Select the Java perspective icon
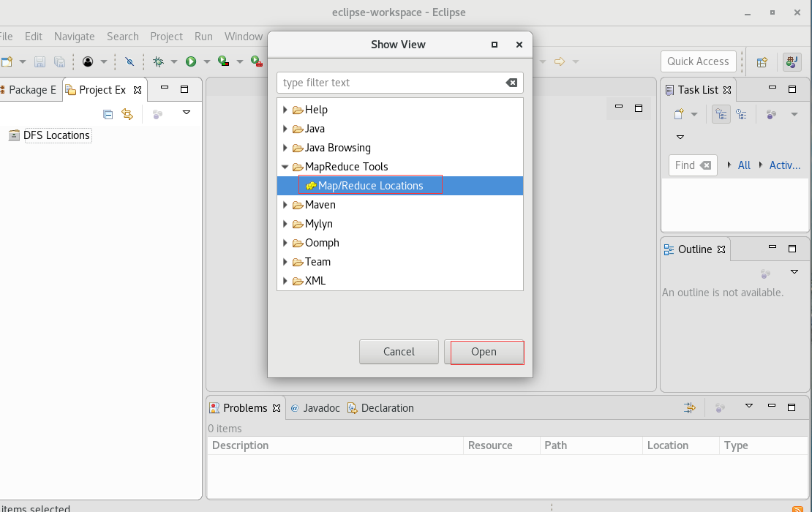Viewport: 812px width, 512px height. point(792,61)
